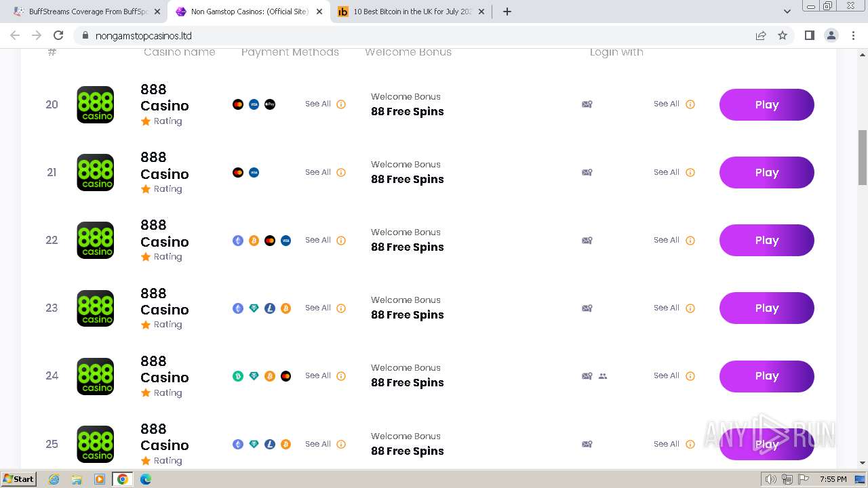The width and height of the screenshot is (868, 488).
Task: Click the social login people icon in row 24
Action: click(603, 376)
